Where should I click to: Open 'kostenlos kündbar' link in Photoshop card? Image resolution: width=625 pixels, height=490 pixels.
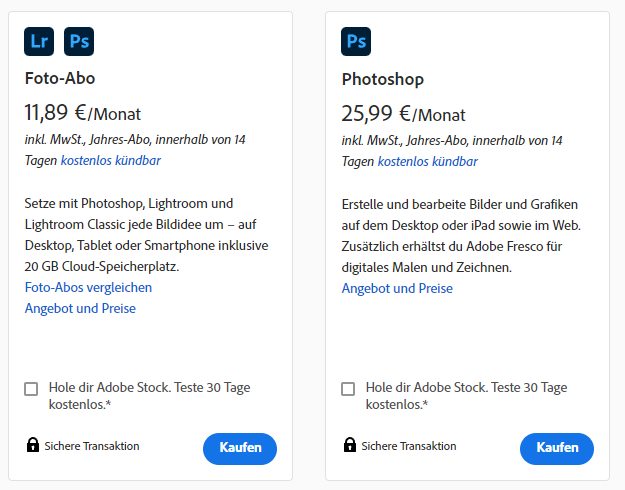click(427, 161)
